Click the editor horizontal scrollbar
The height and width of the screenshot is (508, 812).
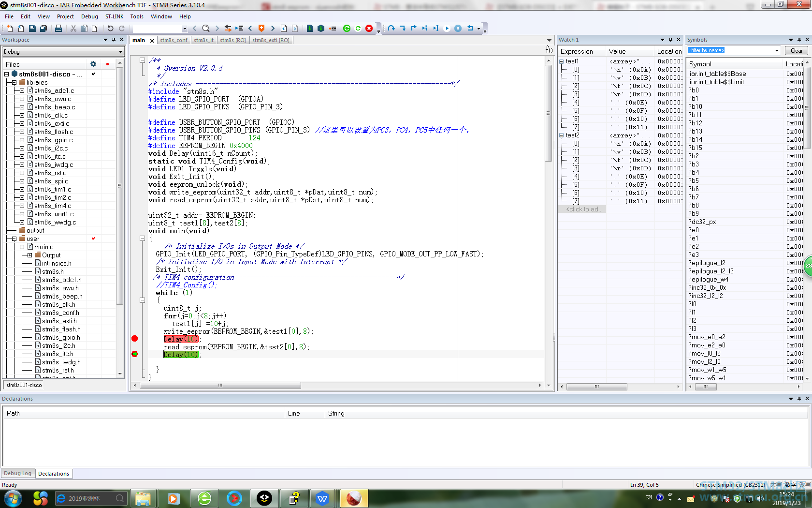[x=220, y=386]
